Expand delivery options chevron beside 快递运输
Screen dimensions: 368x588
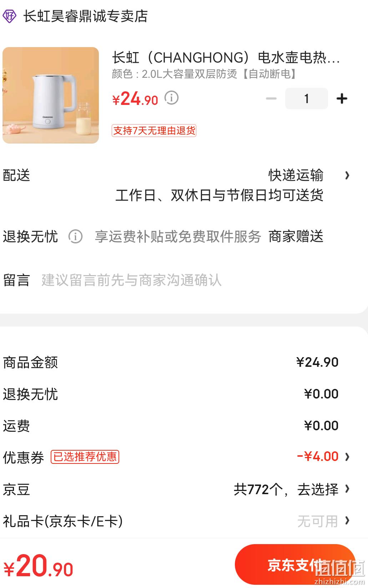pos(347,175)
